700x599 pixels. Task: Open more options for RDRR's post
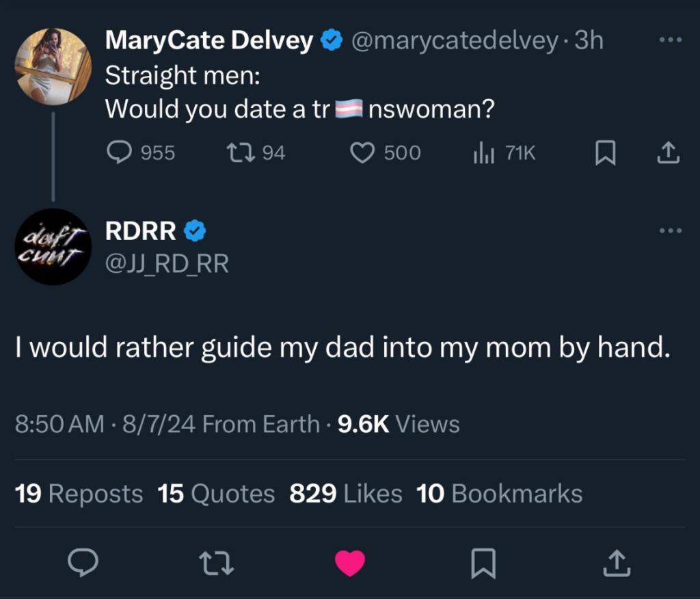[670, 231]
